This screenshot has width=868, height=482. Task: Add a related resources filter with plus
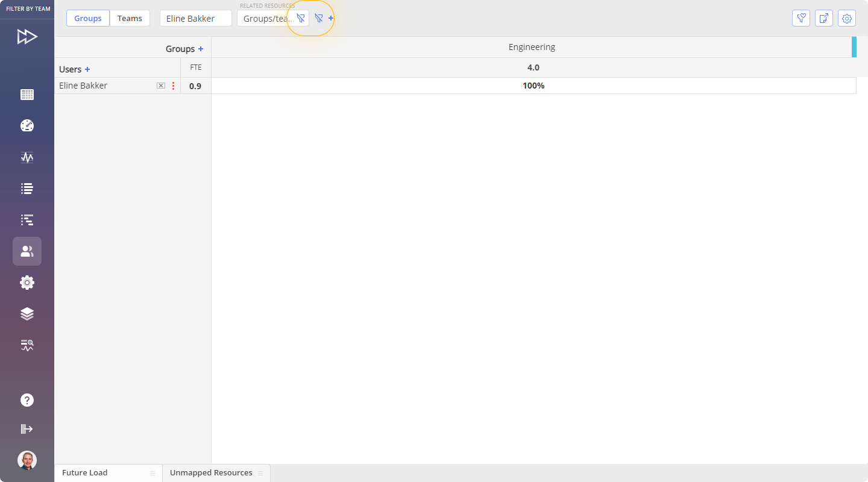pos(331,18)
